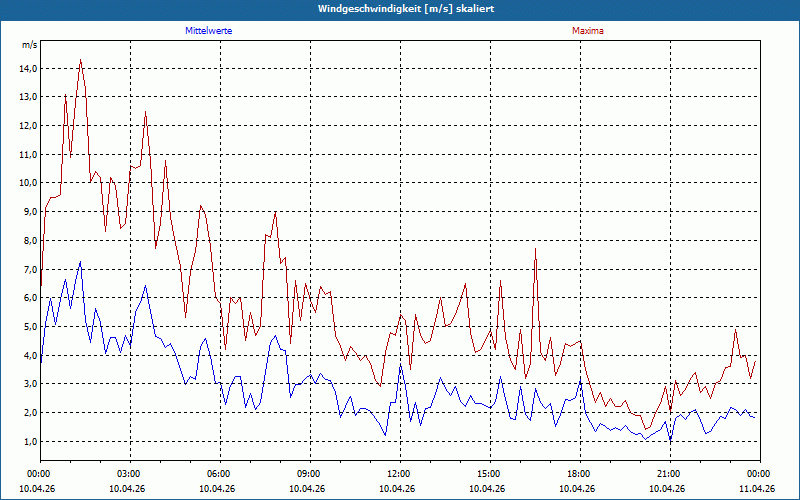The height and width of the screenshot is (500, 800).
Task: Click the '14,0' y-axis value
Action: tap(29, 68)
